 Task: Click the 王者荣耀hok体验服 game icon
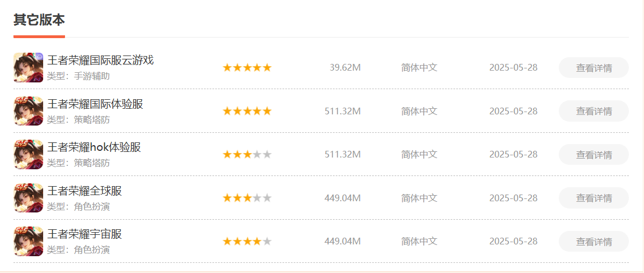click(28, 154)
